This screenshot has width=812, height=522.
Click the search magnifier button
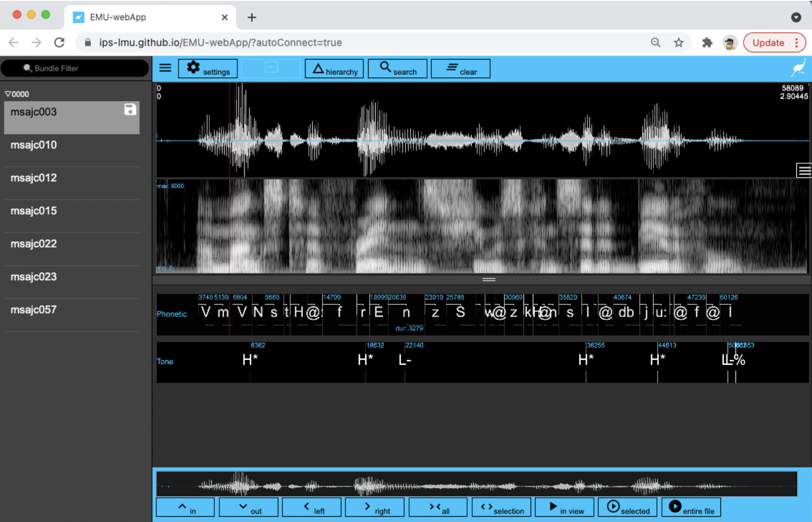(398, 69)
